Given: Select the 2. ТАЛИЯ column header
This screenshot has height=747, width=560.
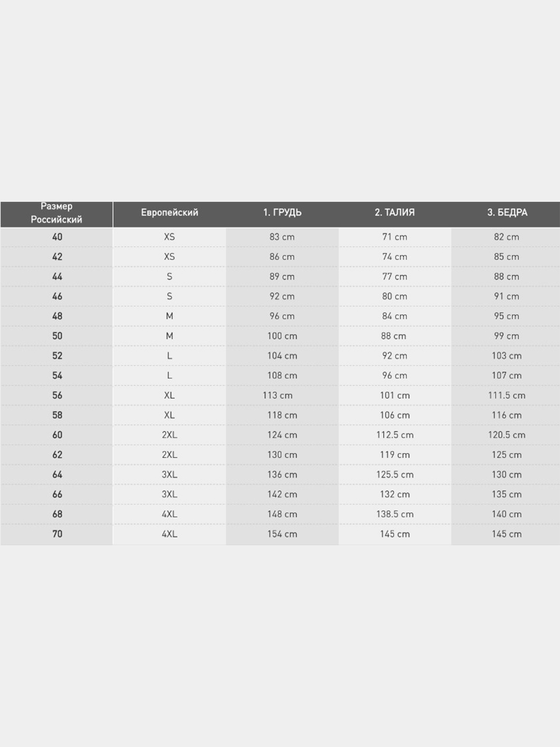Looking at the screenshot, I should tap(395, 213).
